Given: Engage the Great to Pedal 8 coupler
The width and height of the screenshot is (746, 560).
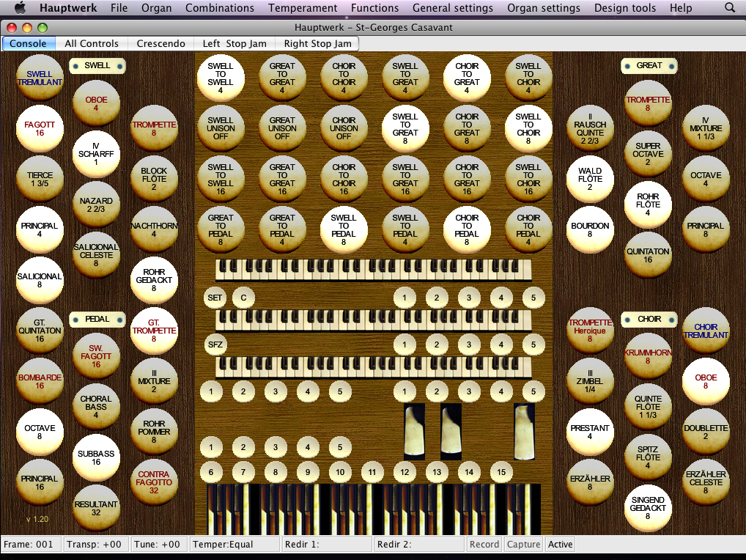Looking at the screenshot, I should click(221, 229).
